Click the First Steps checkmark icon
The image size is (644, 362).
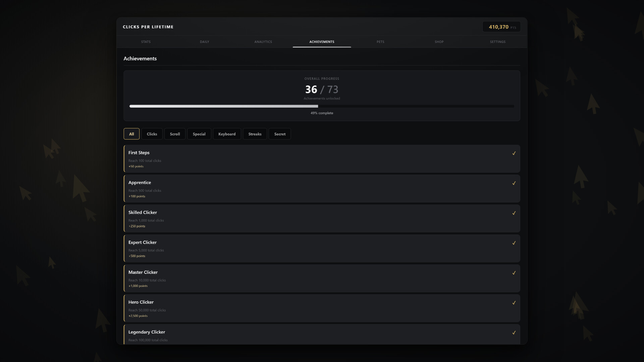pyautogui.click(x=514, y=153)
